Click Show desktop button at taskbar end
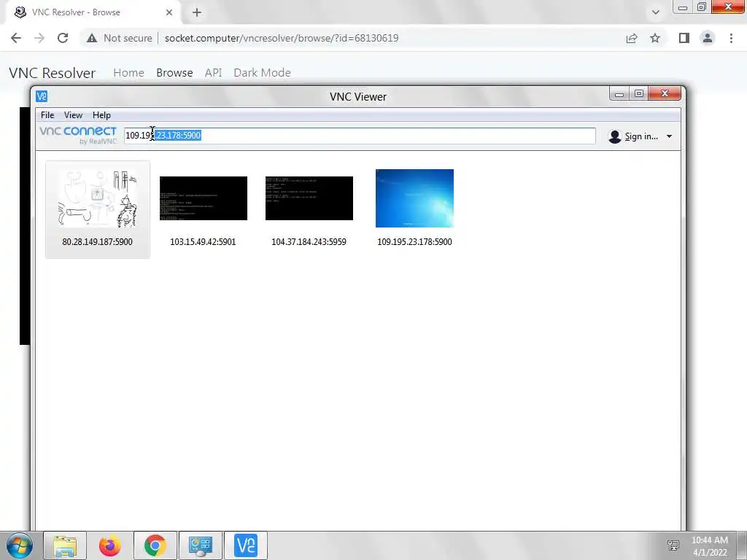Image resolution: width=747 pixels, height=560 pixels. coord(742,545)
